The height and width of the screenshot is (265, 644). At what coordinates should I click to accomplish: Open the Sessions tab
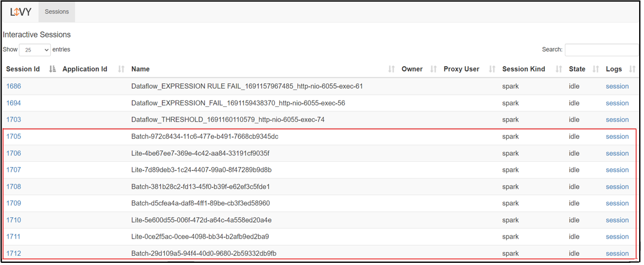tap(57, 12)
